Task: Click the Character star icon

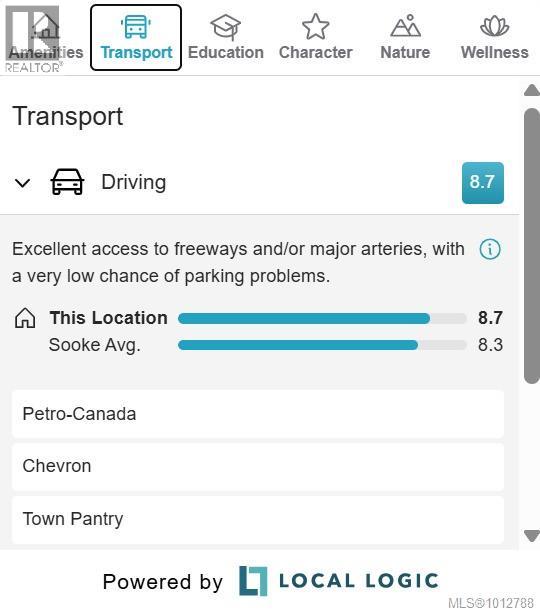Action: point(316,26)
